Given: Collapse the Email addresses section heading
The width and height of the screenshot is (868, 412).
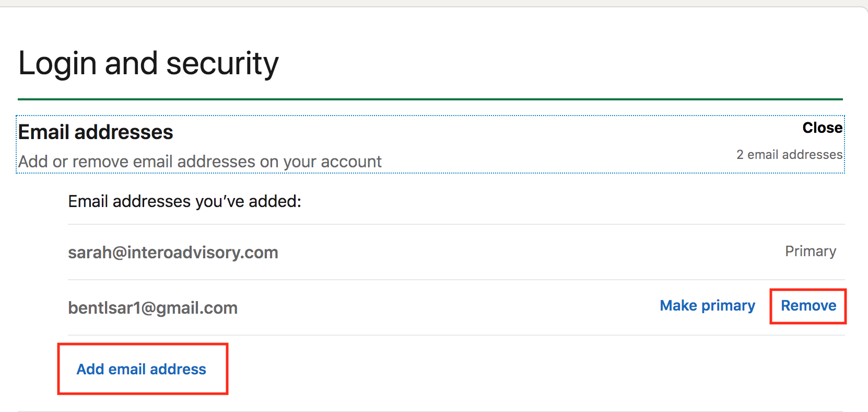Looking at the screenshot, I should (96, 132).
